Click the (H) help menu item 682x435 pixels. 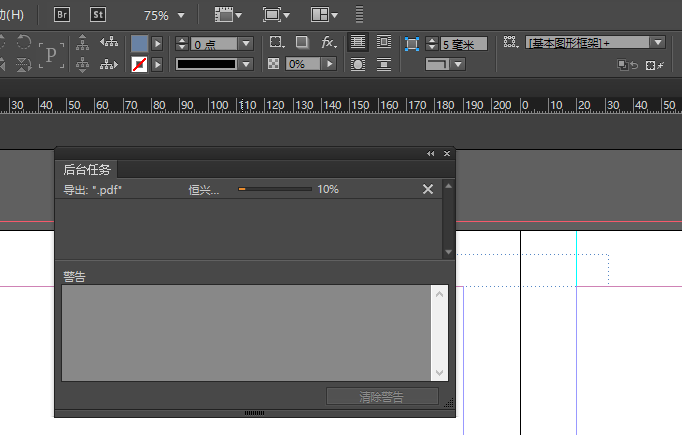[12, 15]
